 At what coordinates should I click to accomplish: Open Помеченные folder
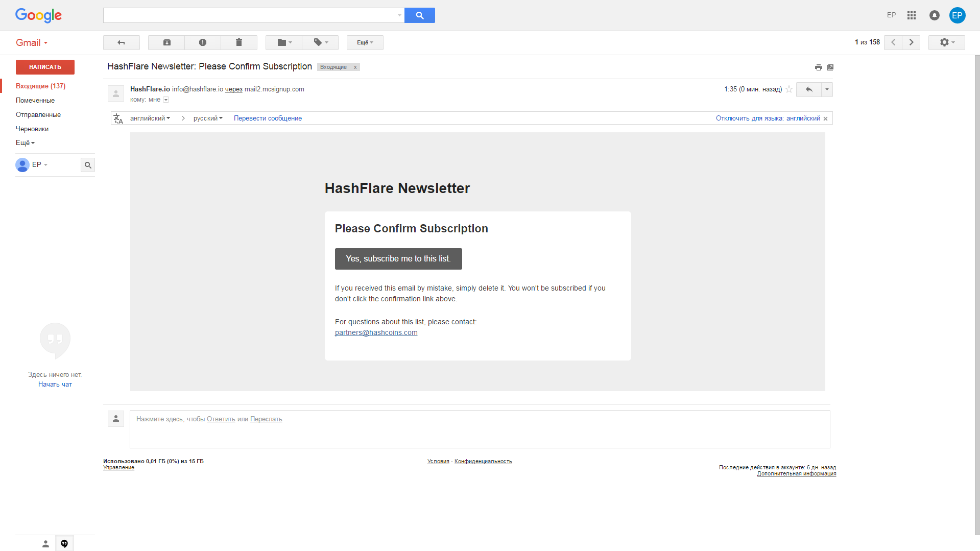point(35,101)
